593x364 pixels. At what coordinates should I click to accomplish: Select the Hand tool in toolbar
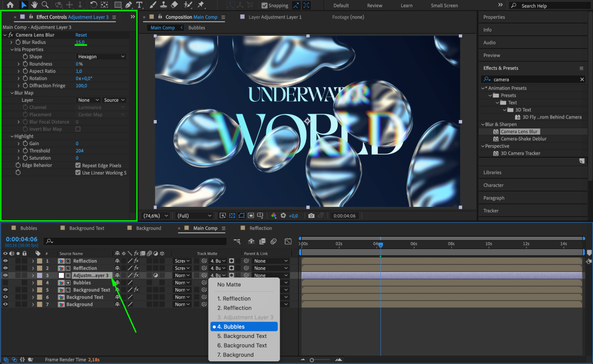pyautogui.click(x=34, y=5)
